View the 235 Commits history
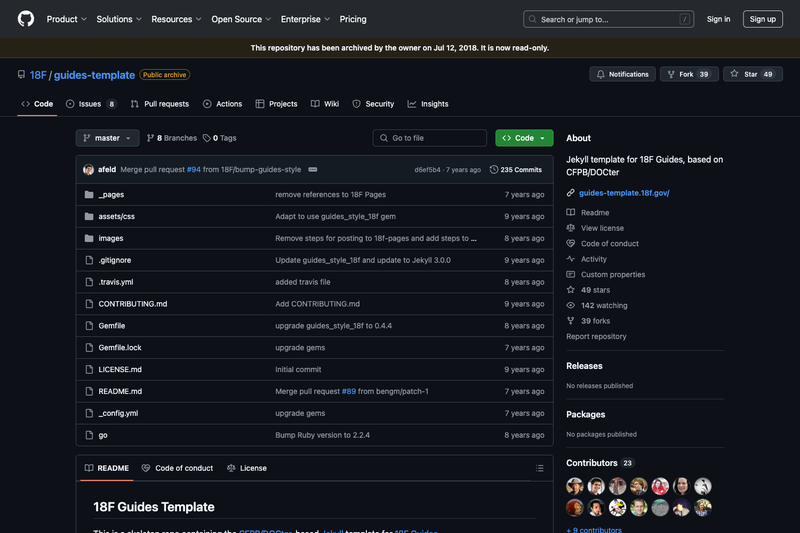 coord(516,170)
